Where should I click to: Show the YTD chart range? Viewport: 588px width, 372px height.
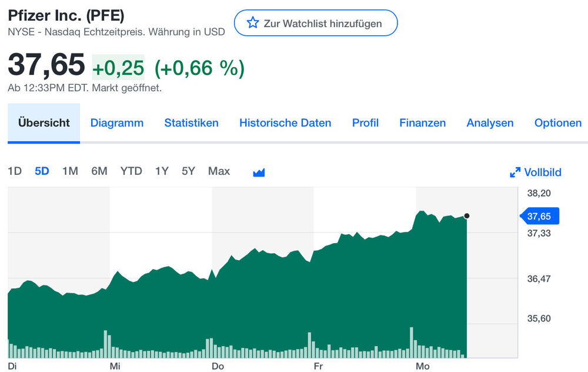pyautogui.click(x=131, y=171)
